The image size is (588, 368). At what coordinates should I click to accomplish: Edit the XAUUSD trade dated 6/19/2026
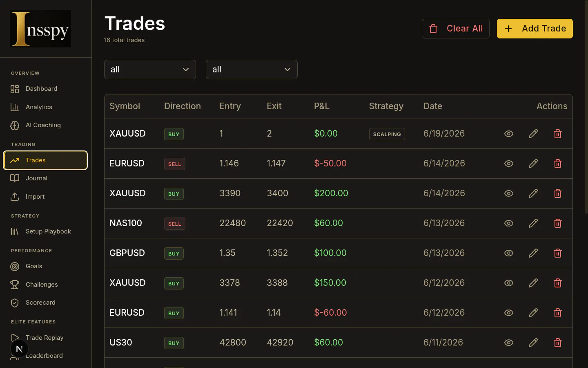[x=533, y=134]
